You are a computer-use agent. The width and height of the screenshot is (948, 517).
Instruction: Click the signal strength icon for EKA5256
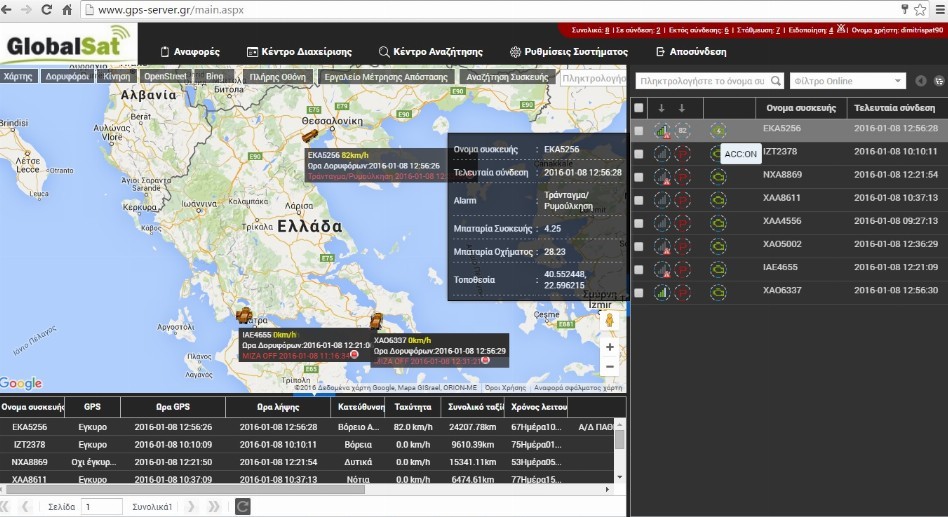tap(663, 131)
